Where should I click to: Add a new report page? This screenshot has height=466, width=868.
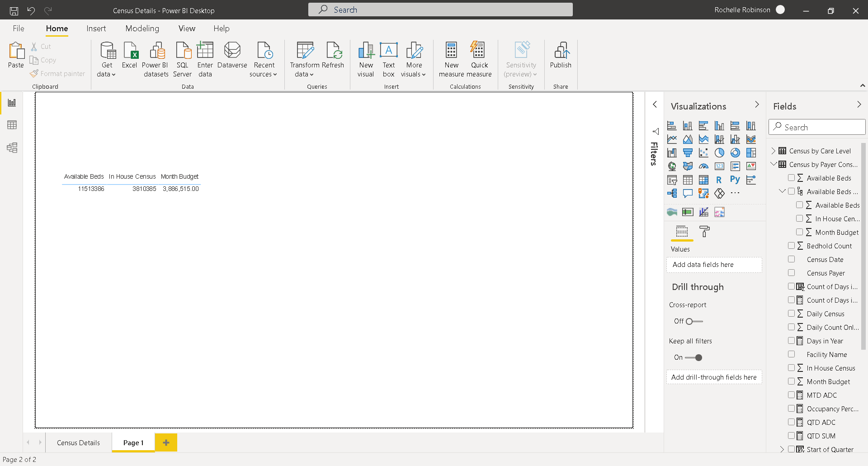166,443
